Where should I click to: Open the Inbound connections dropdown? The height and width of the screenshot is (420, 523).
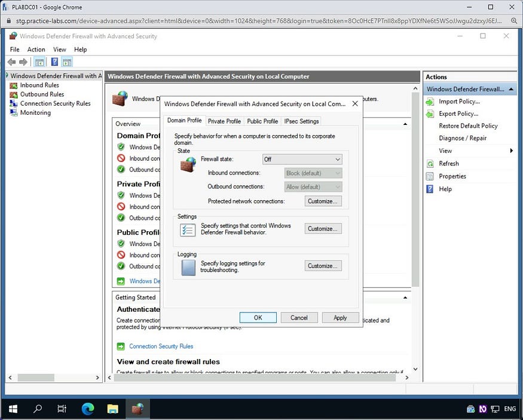click(x=313, y=173)
